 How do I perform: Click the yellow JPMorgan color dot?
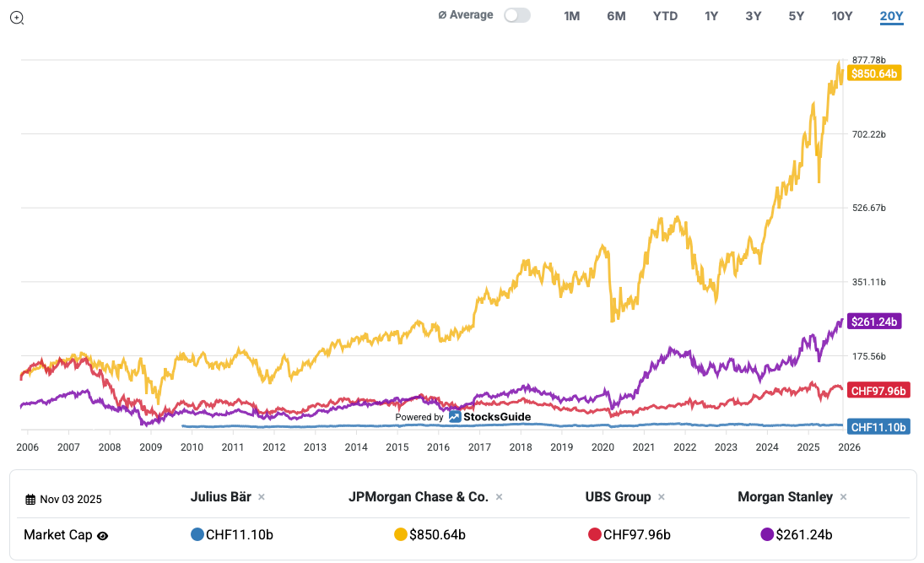click(401, 534)
